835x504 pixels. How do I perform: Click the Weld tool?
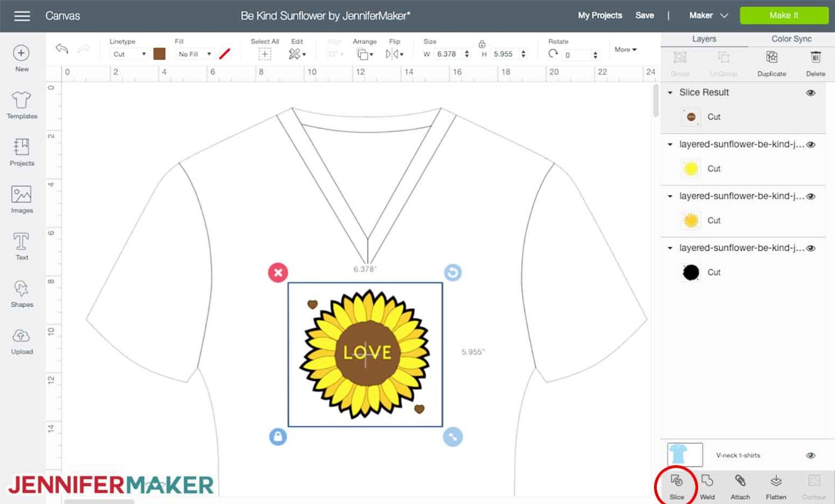[707, 487]
